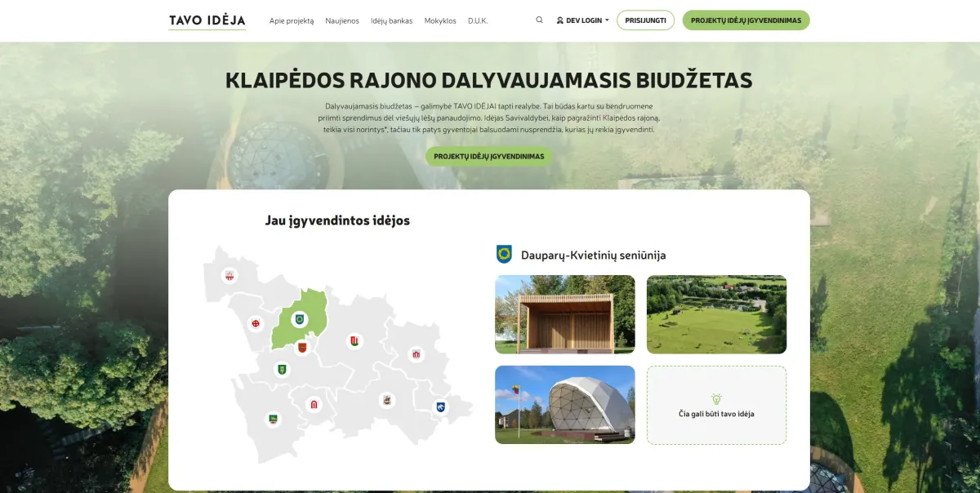980x493 pixels.
Task: Select the pink castle emblem on the map
Action: [416, 354]
